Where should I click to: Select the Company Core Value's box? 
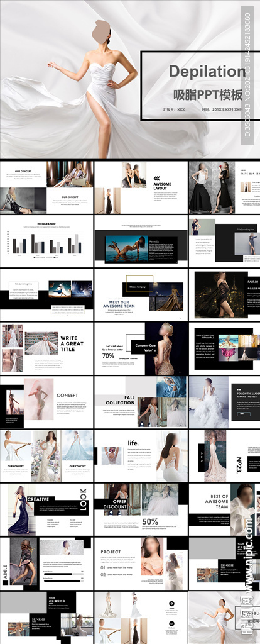click(x=146, y=347)
